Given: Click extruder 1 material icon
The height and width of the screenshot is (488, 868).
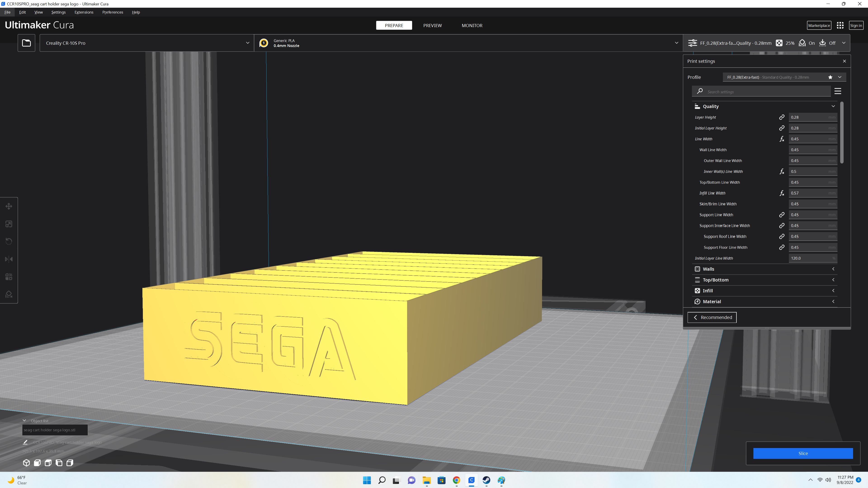Looking at the screenshot, I should point(264,43).
